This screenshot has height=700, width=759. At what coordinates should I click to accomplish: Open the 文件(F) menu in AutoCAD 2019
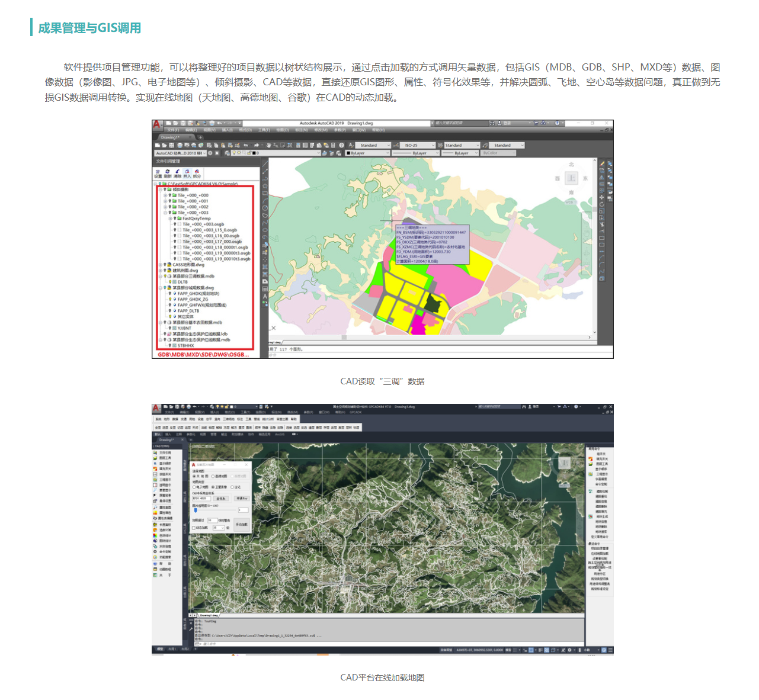point(173,130)
